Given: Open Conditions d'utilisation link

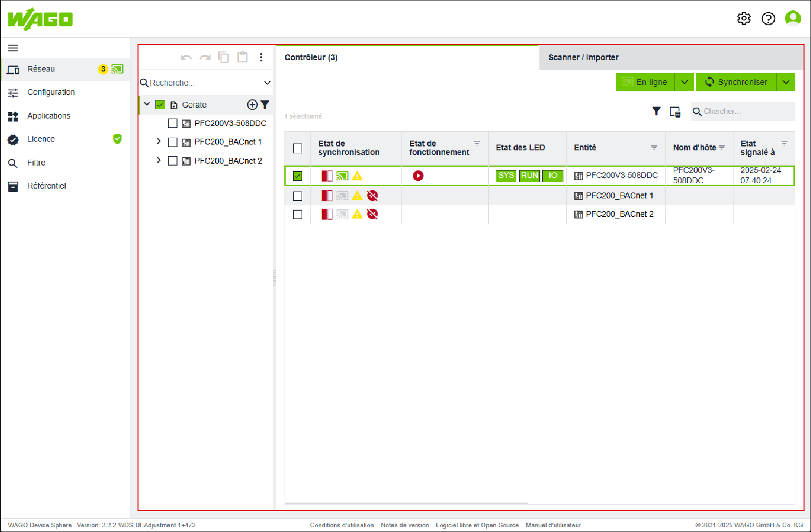Looking at the screenshot, I should (x=342, y=525).
